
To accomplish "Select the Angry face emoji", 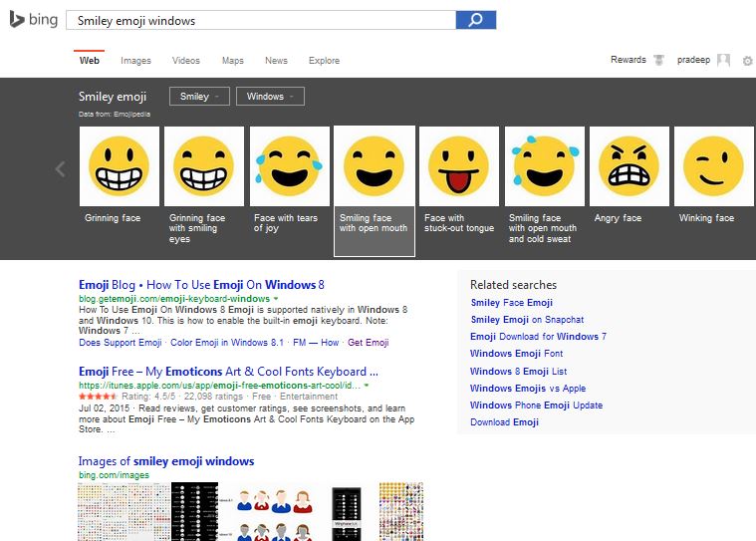I will point(630,166).
